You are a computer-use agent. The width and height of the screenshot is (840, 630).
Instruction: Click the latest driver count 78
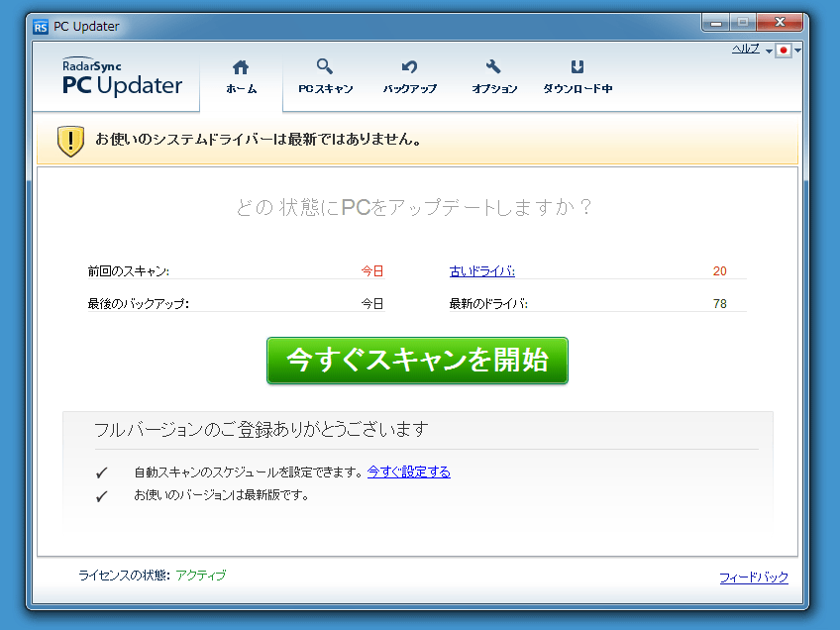(x=719, y=304)
